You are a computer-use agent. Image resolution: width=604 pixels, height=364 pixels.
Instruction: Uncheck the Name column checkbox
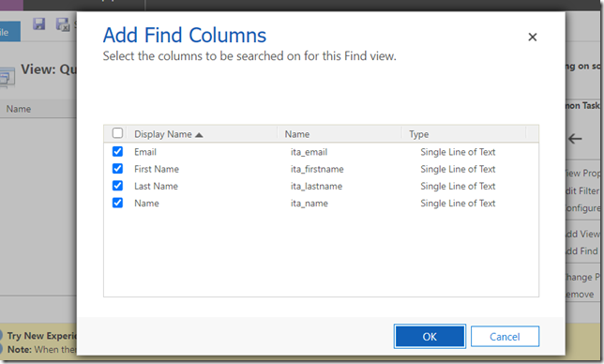[117, 203]
